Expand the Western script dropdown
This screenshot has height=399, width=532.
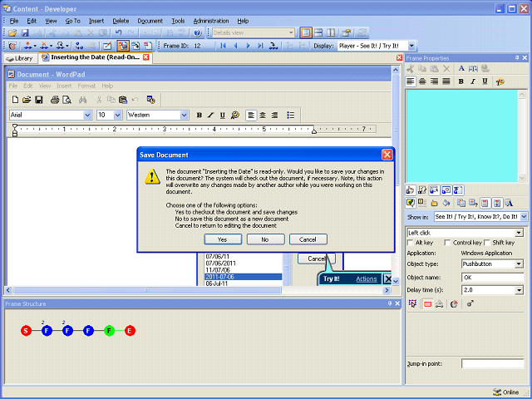point(185,115)
